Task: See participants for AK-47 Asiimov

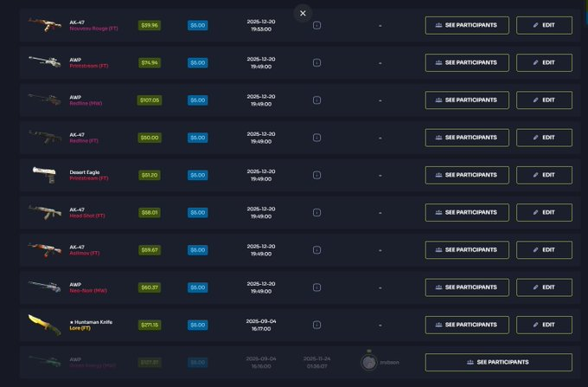Action: pos(467,250)
